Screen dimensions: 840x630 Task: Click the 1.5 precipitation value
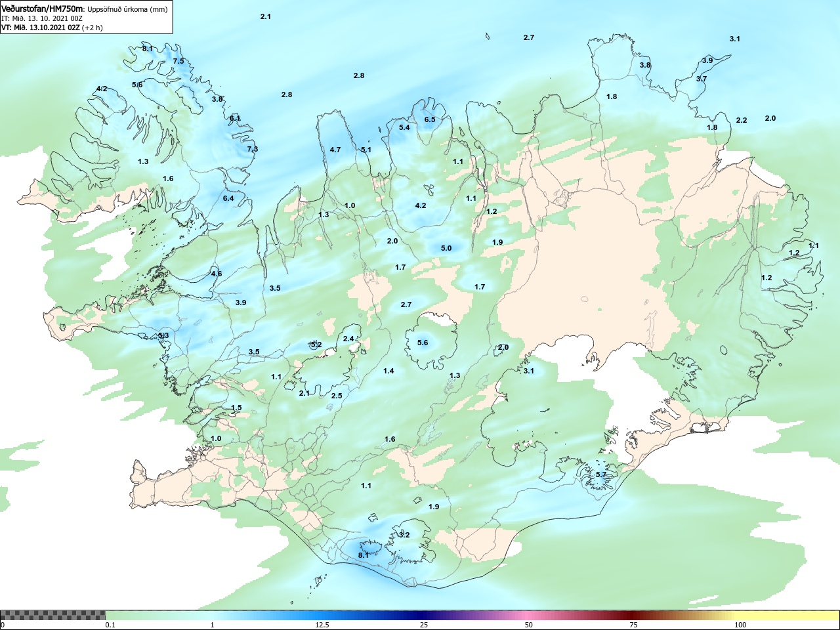click(236, 408)
